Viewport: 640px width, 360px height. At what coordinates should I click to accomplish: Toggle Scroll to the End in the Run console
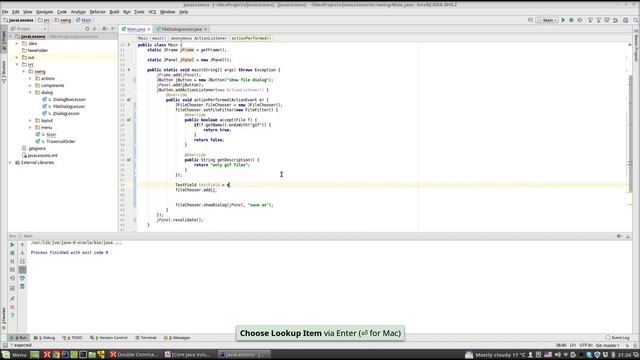click(x=22, y=270)
